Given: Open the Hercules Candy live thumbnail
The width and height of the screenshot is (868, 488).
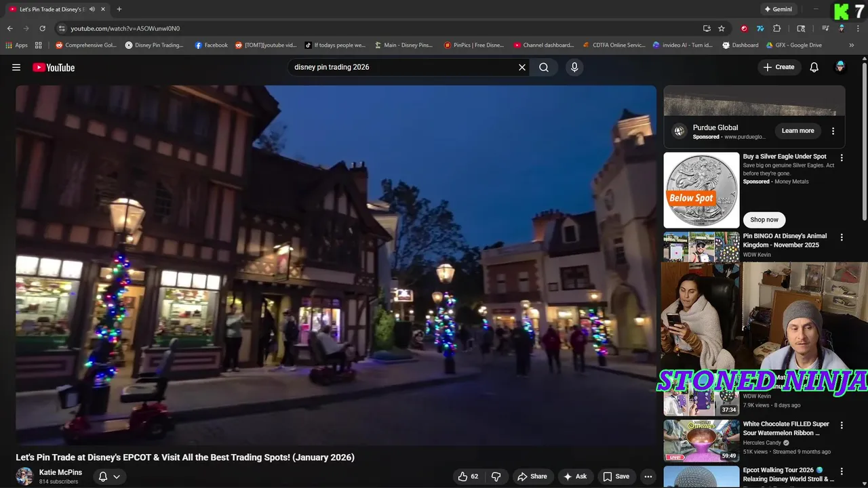Looking at the screenshot, I should [x=701, y=441].
